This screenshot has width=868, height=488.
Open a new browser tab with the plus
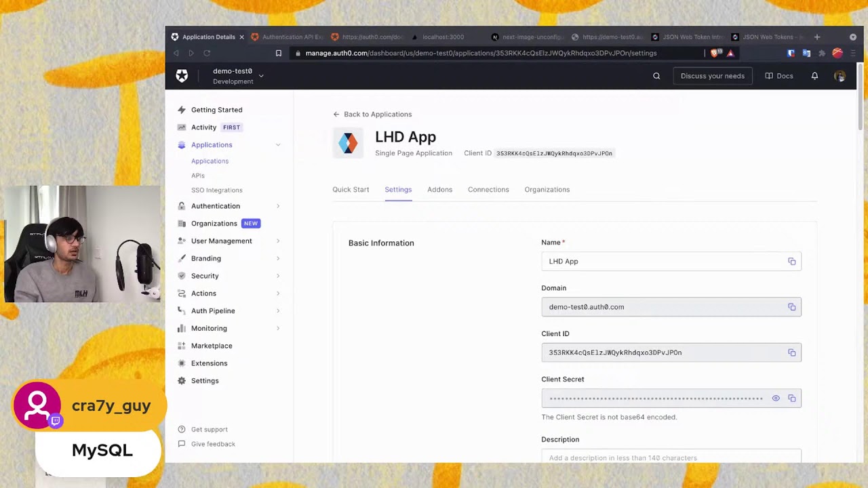[x=817, y=37]
